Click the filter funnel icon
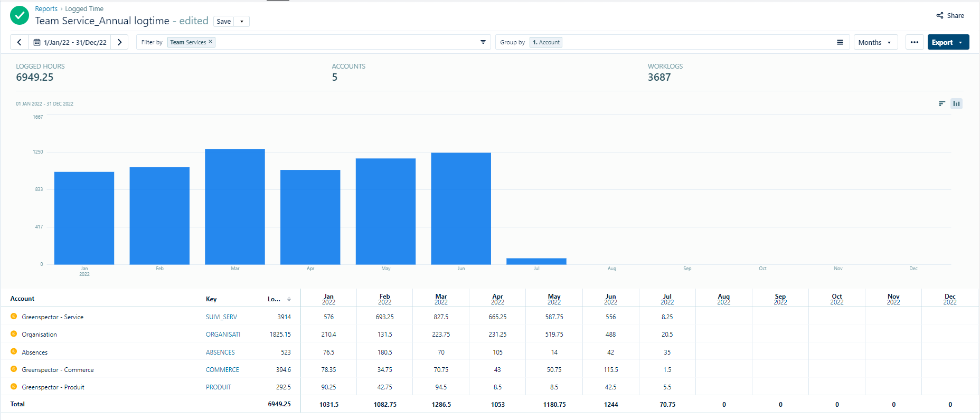The width and height of the screenshot is (980, 420). [x=483, y=42]
